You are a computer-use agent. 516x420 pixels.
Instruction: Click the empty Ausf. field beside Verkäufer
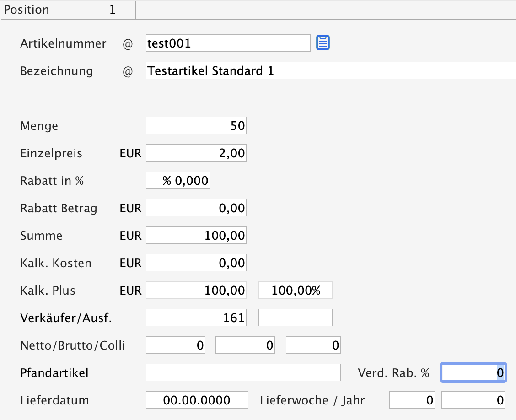pos(296,318)
